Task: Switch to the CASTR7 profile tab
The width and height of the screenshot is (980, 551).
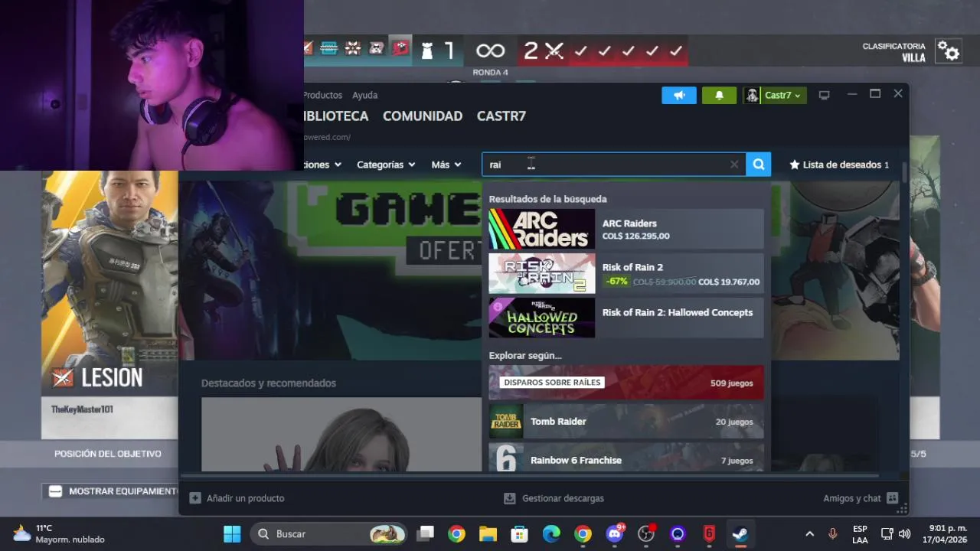Action: tap(501, 116)
